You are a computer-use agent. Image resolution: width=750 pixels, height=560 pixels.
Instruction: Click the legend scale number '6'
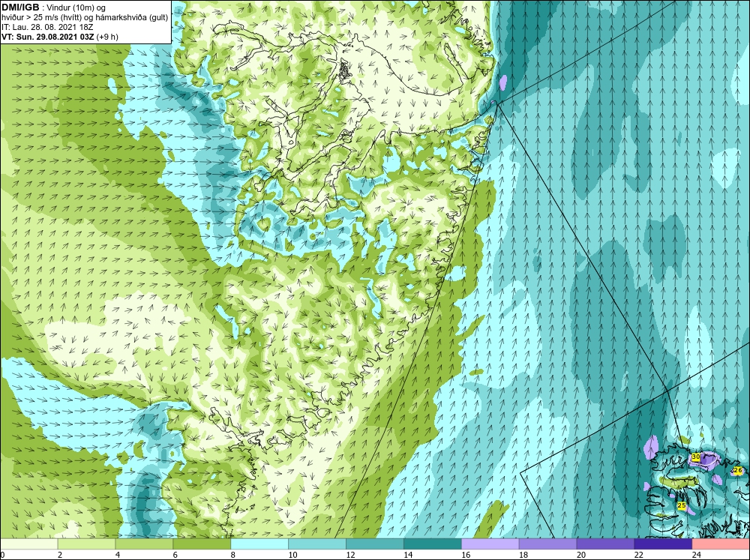(175, 555)
